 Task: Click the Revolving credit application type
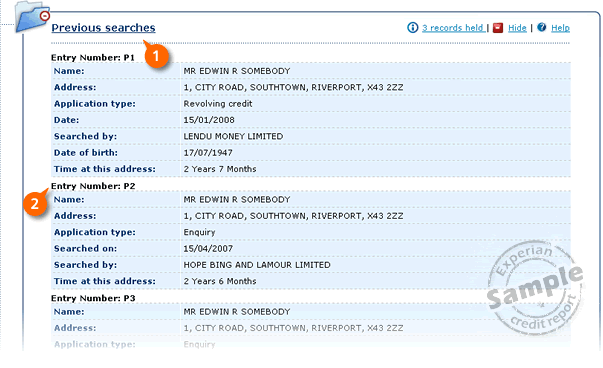218,104
